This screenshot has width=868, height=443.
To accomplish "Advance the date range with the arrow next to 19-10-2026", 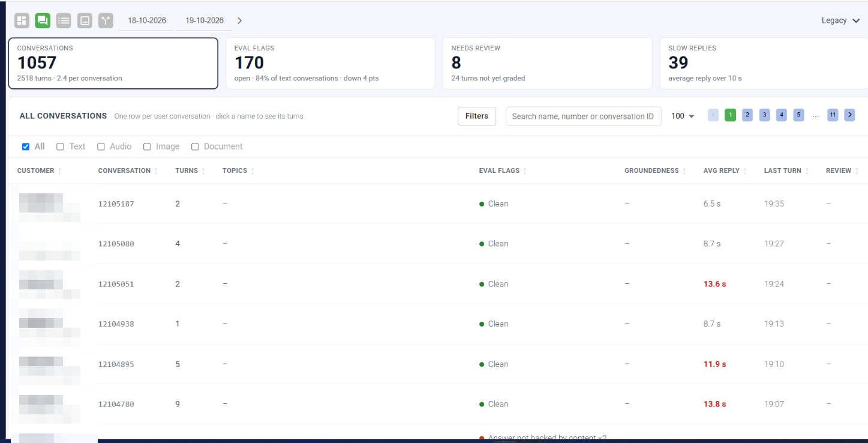I will point(240,20).
